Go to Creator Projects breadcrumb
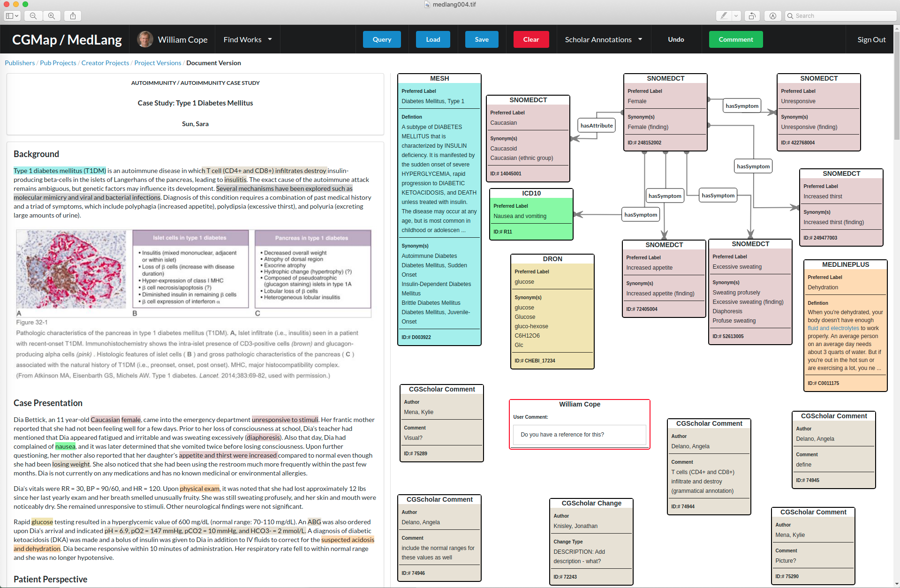 105,63
